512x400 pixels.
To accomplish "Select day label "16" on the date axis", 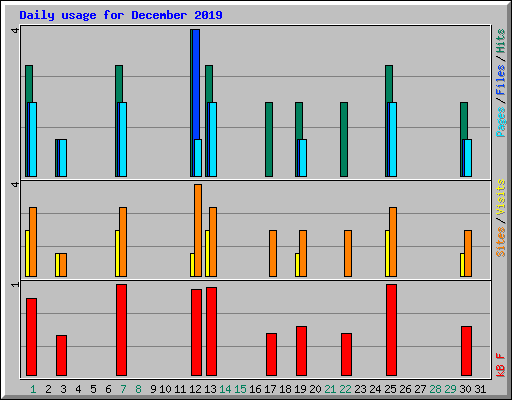I will pyautogui.click(x=255, y=389).
